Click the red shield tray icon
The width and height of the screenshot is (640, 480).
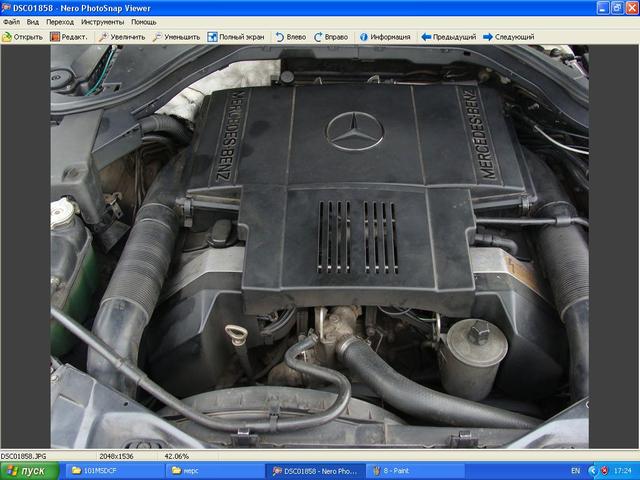604,471
